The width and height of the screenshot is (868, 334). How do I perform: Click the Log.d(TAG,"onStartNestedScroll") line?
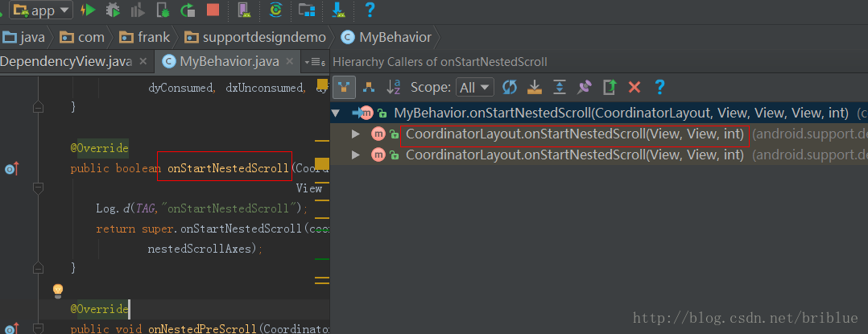coord(201,208)
